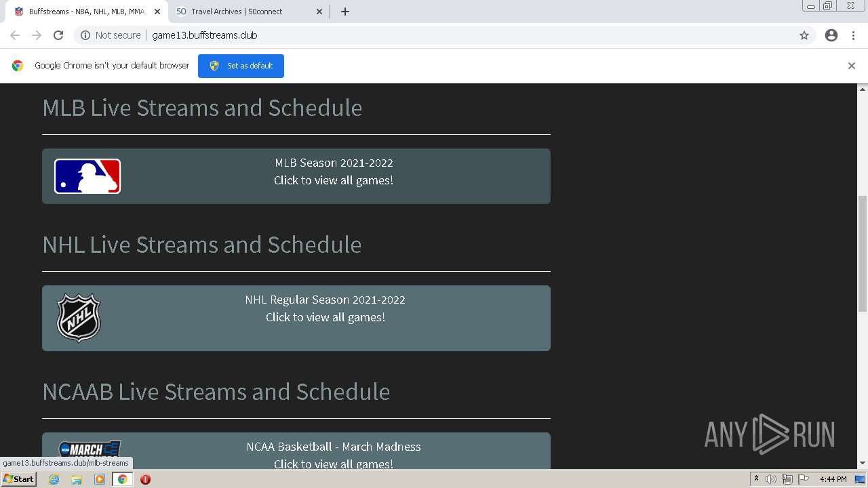Click Set as default button
The image size is (868, 488).
[241, 66]
